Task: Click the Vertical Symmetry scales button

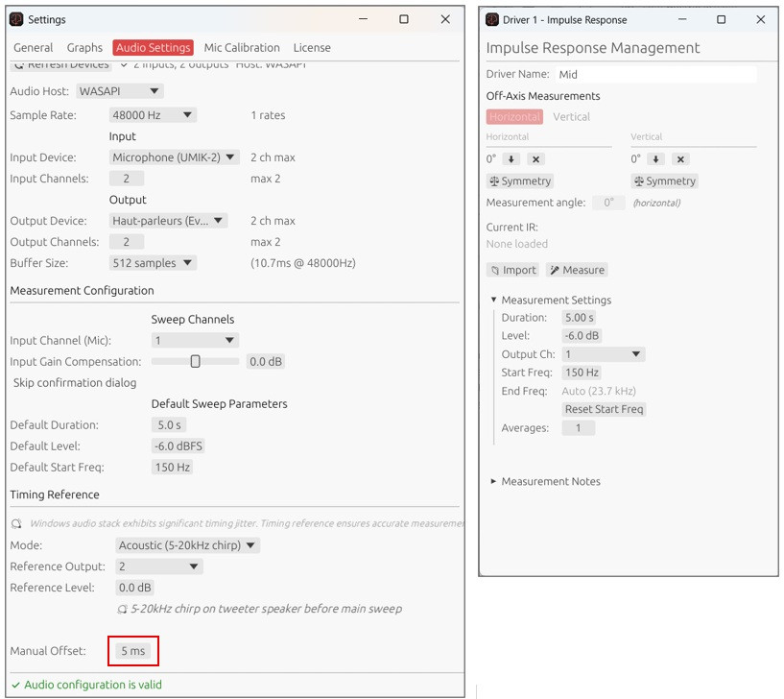Action: pyautogui.click(x=665, y=181)
